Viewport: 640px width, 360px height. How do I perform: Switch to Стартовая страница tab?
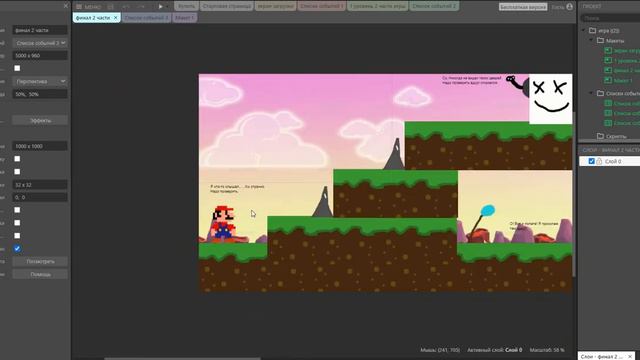coord(227,6)
